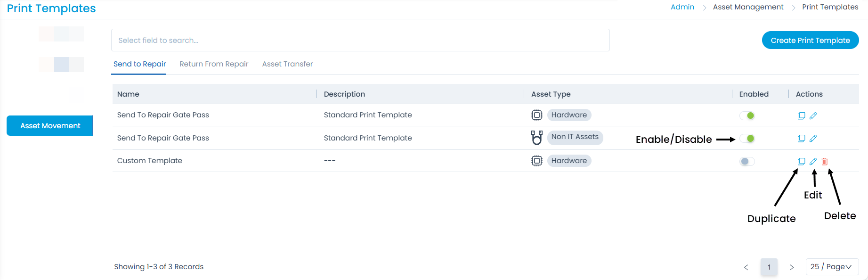Switch to the Return From Repair tab

tap(214, 64)
